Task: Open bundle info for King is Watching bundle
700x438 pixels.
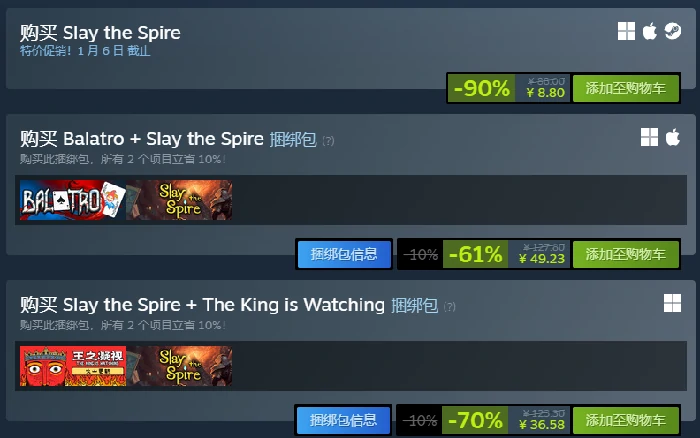Action: pyautogui.click(x=343, y=421)
